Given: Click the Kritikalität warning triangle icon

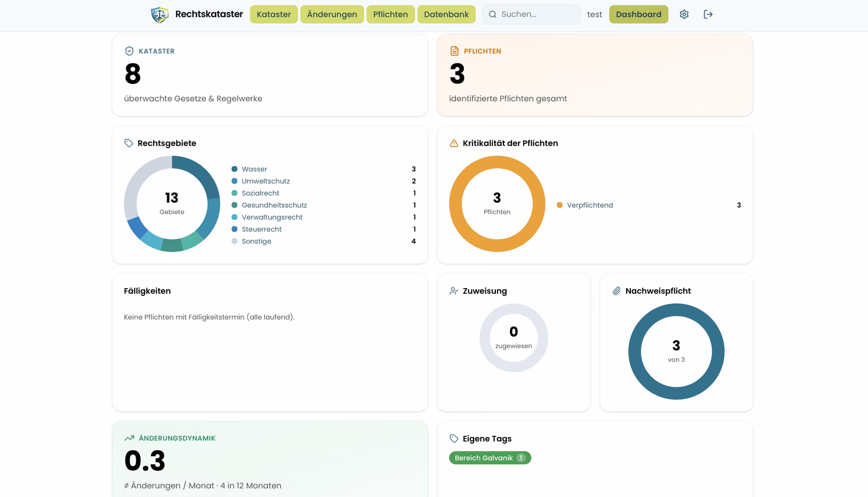Looking at the screenshot, I should 454,143.
